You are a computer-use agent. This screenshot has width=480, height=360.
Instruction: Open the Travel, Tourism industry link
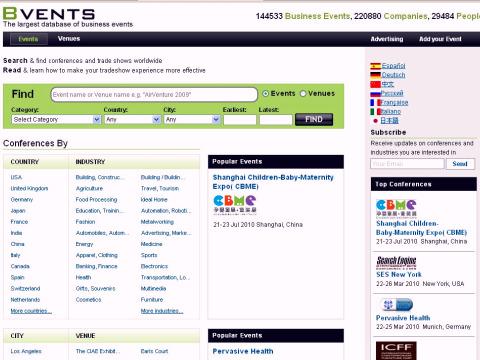pyautogui.click(x=160, y=188)
